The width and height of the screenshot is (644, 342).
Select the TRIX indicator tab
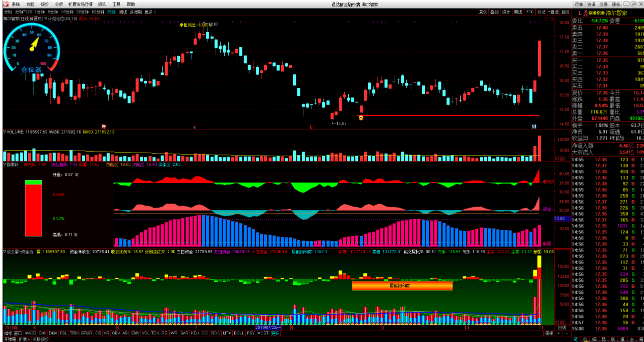pyautogui.click(x=74, y=332)
